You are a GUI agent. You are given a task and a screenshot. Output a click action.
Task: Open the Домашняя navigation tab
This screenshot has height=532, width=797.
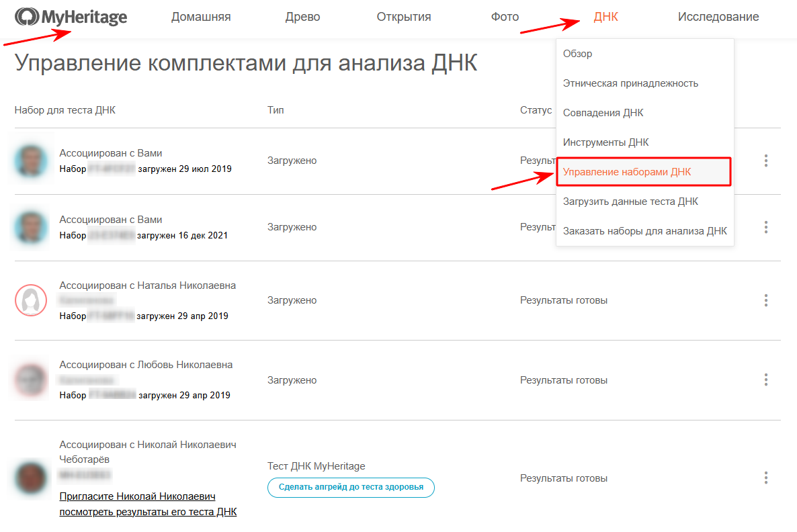click(x=201, y=17)
